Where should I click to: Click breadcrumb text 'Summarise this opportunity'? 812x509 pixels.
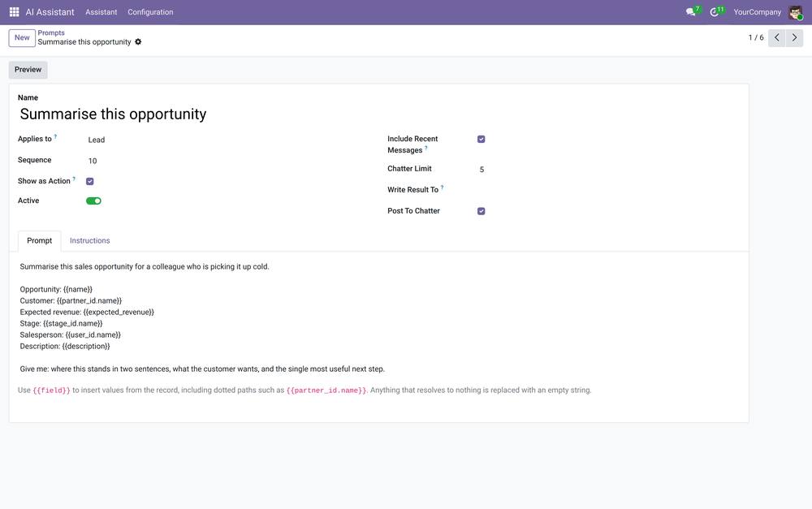pyautogui.click(x=84, y=42)
